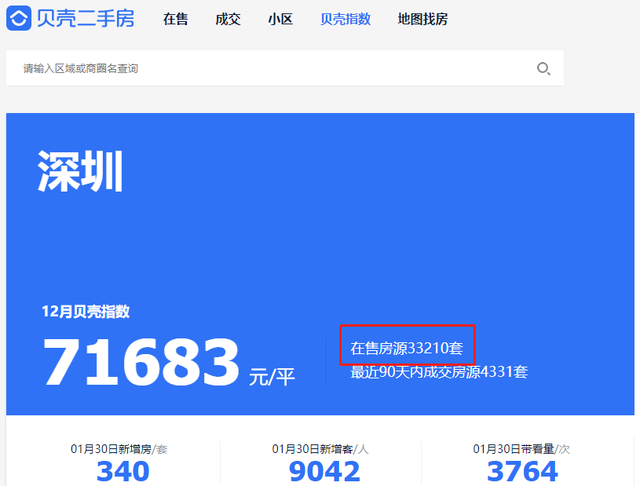Click the Beike house logo icon

[18, 18]
